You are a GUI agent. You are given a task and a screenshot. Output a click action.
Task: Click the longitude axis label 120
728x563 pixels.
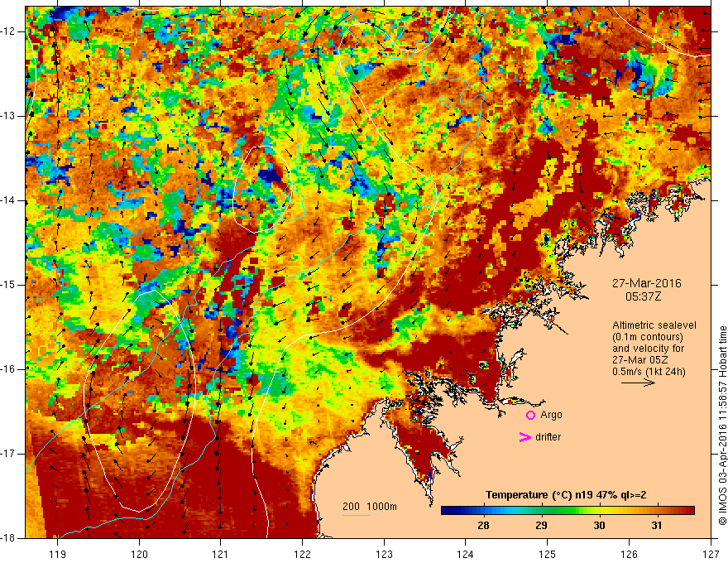point(139,554)
